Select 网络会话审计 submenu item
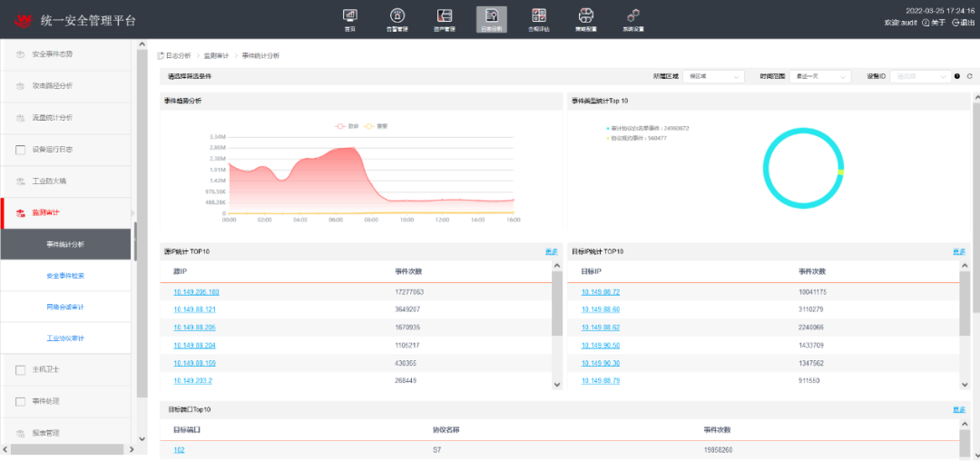The width and height of the screenshot is (980, 461). click(x=65, y=307)
